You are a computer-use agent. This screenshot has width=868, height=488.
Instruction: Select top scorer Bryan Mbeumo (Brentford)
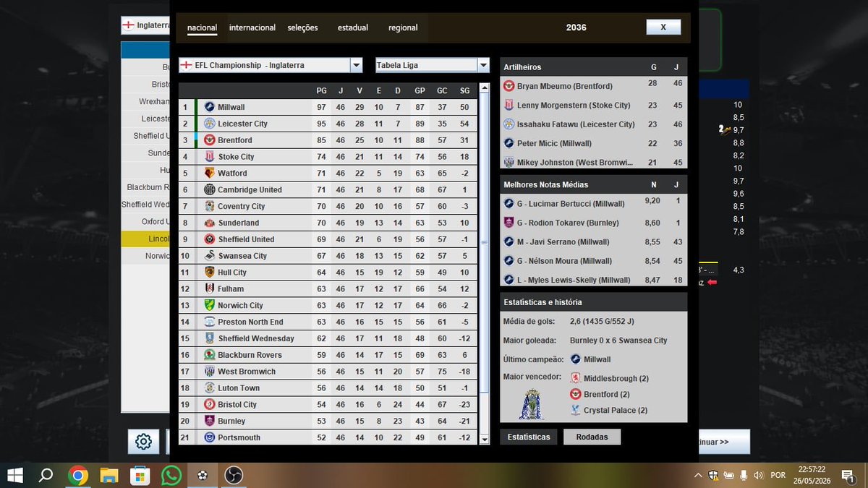tap(594, 86)
